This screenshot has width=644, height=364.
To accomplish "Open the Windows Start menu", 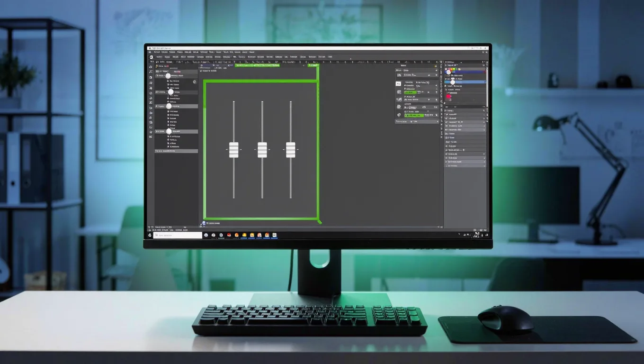I will pos(150,235).
